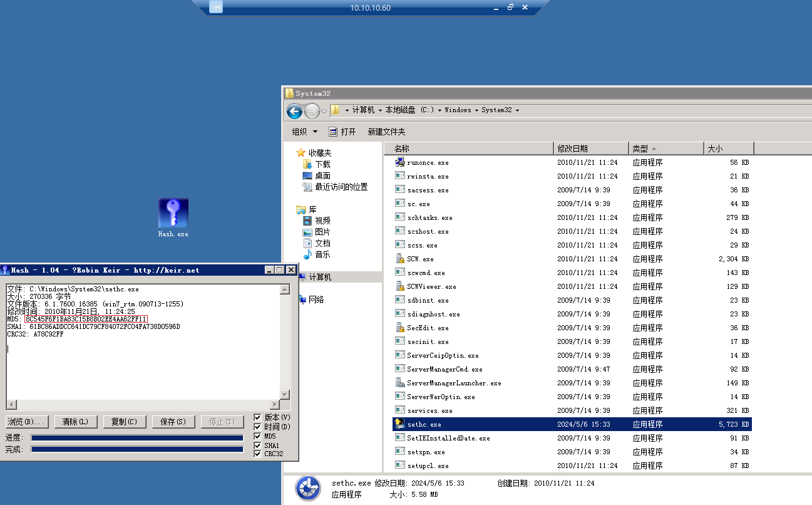Expand the recent pages dropdown beside navigation arrows

point(324,111)
